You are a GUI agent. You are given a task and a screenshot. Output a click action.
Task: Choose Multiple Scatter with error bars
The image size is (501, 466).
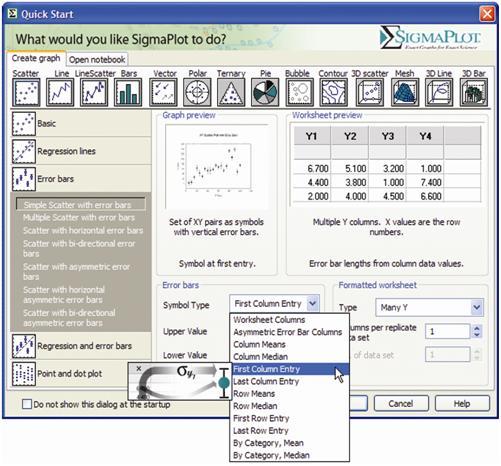pyautogui.click(x=79, y=218)
